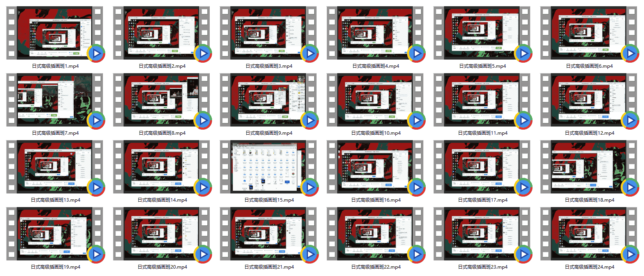This screenshot has height=276, width=644.
Task: Click the player badge icon on 日式高级插画班18.mp4
Action: [x=630, y=187]
